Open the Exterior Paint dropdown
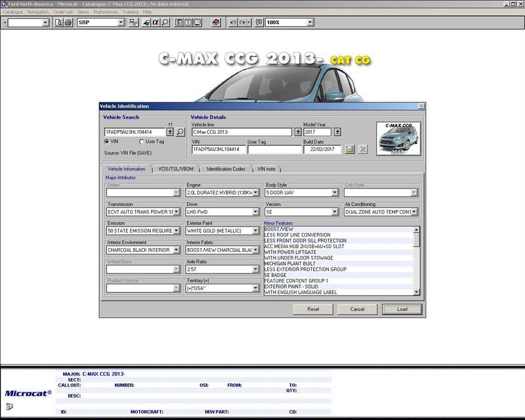The image size is (525, 420). tap(255, 231)
